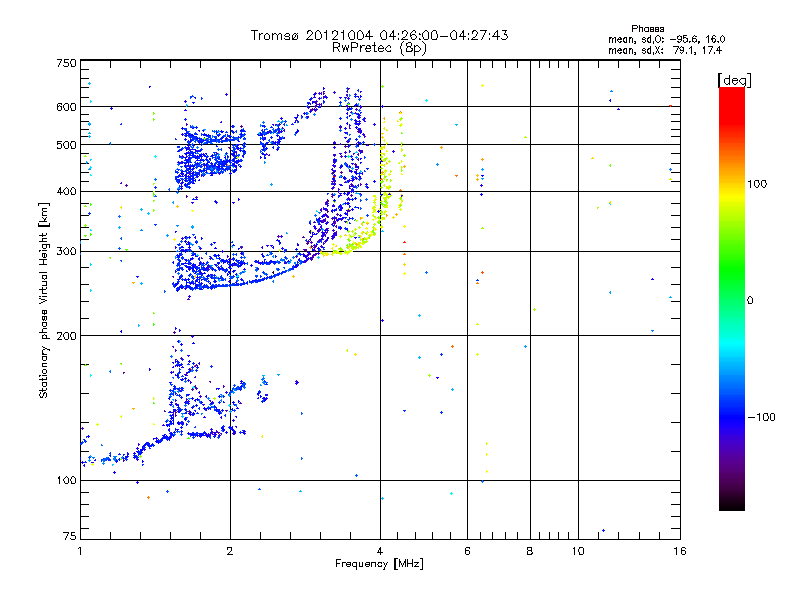
Task: Click the x-axis tick label '2'
Action: pos(230,551)
